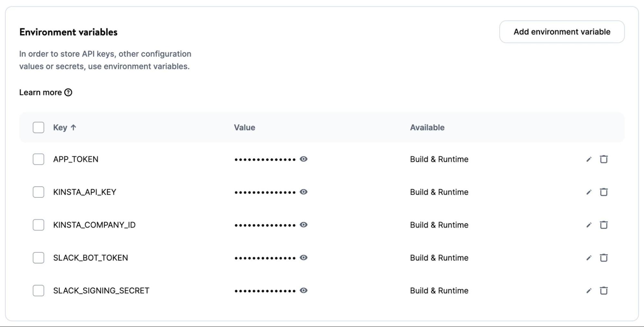Select all variables with header checkbox
Viewport: 644px width, 327px height.
click(x=38, y=127)
